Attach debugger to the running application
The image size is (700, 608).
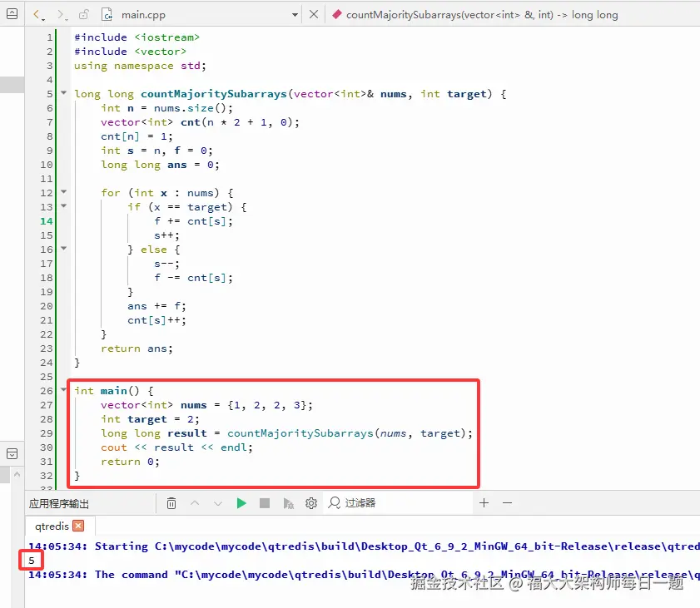[x=288, y=503]
